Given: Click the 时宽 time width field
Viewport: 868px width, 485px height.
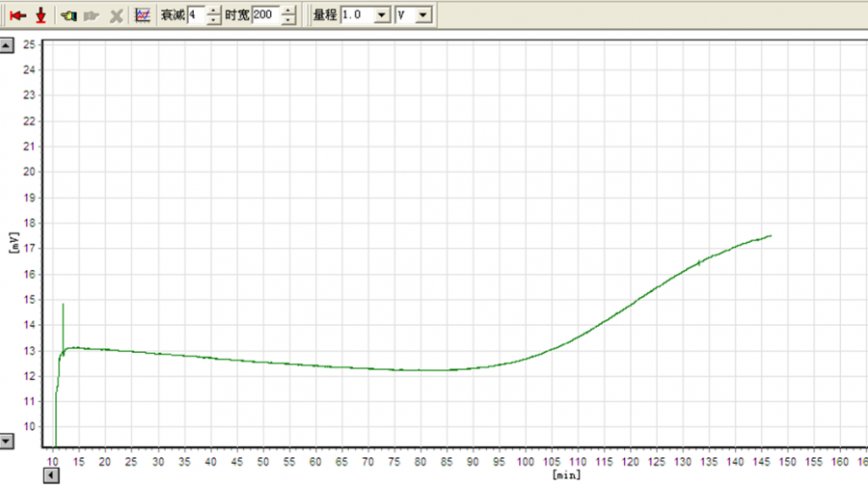Looking at the screenshot, I should pyautogui.click(x=266, y=15).
